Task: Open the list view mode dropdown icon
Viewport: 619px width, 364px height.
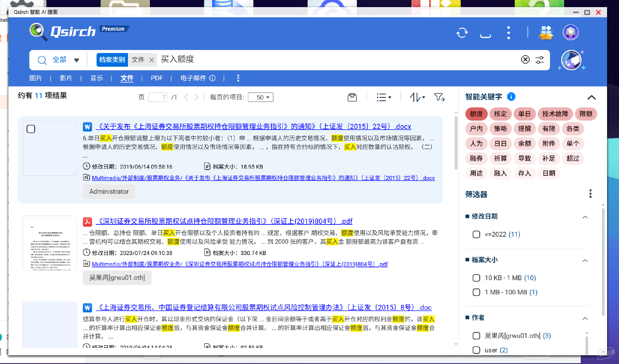Action: point(384,97)
